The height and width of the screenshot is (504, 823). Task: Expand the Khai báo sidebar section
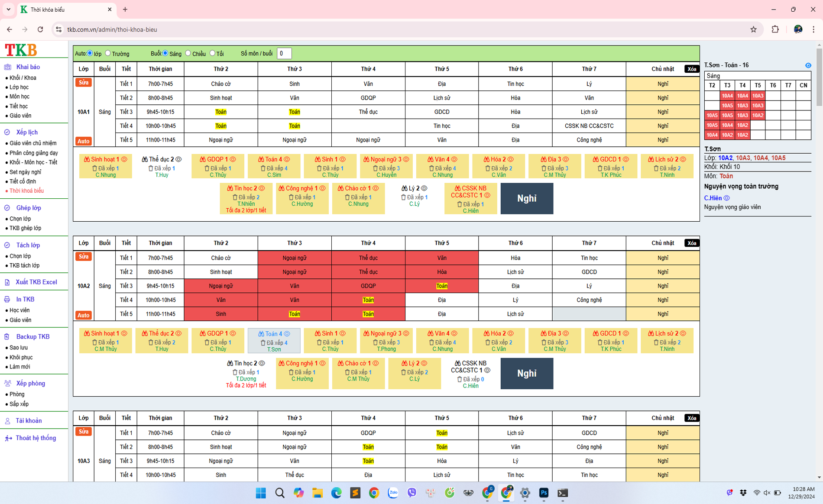(x=28, y=67)
